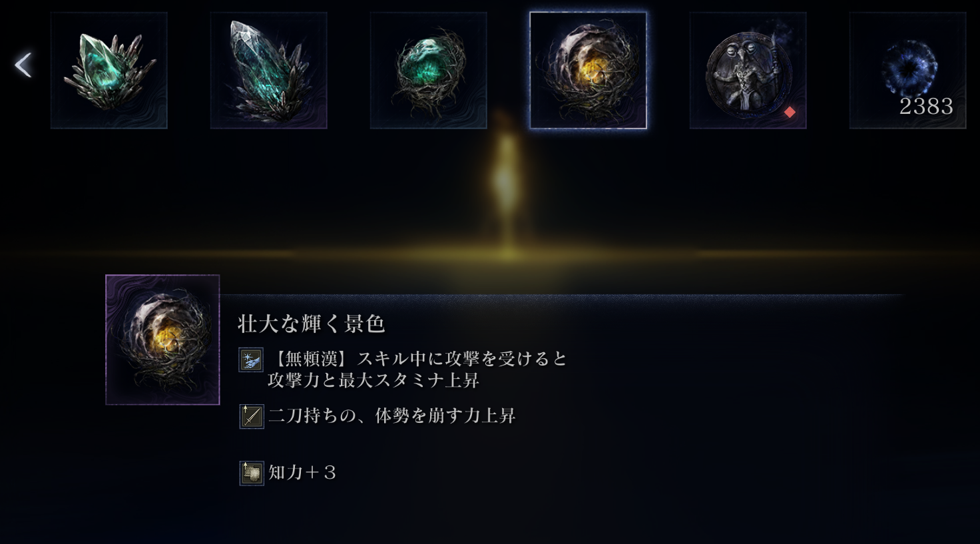Select the highlighted yellow glowing relic slot
980x544 pixels.
pos(589,71)
